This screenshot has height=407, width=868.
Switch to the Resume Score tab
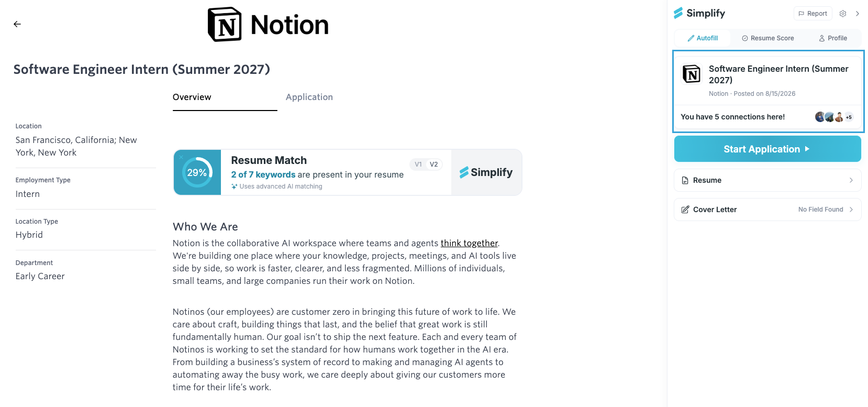point(768,38)
